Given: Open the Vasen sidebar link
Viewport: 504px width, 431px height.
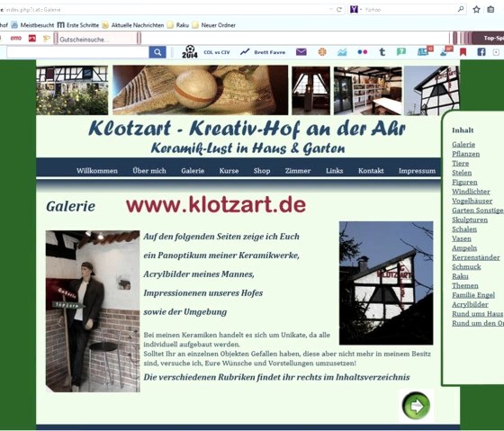Looking at the screenshot, I should click(462, 238).
